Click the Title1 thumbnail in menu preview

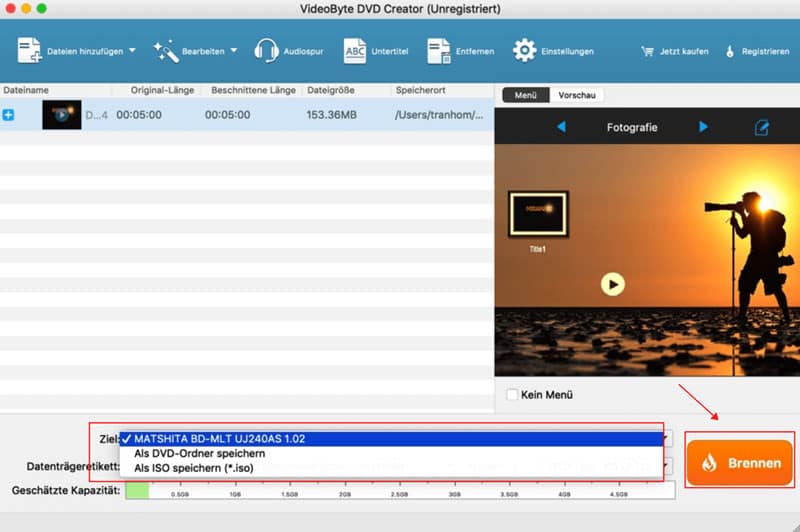coord(538,214)
